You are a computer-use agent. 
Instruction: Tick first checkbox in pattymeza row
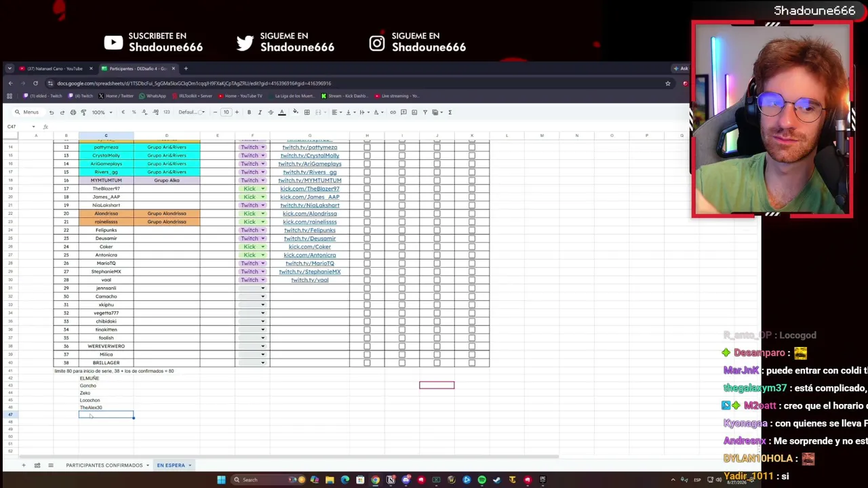tap(367, 147)
